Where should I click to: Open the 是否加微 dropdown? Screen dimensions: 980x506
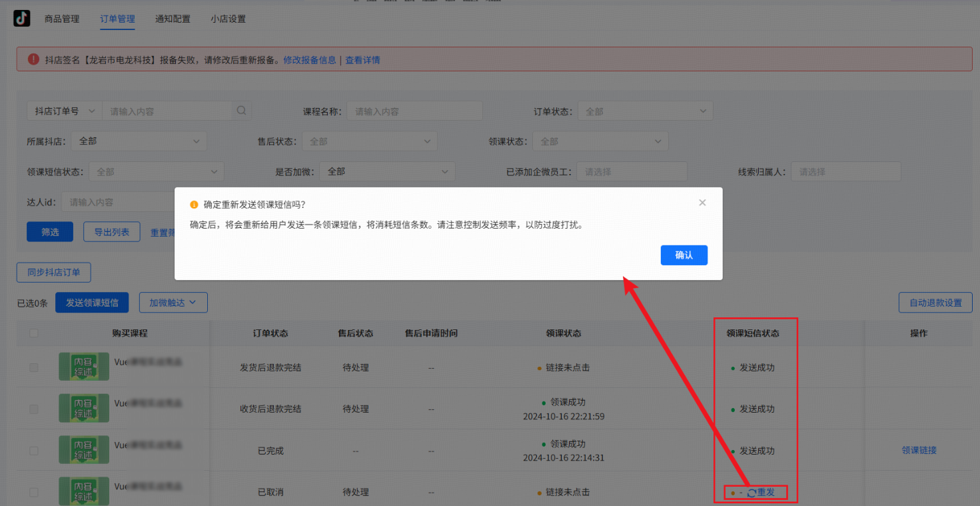[386, 171]
